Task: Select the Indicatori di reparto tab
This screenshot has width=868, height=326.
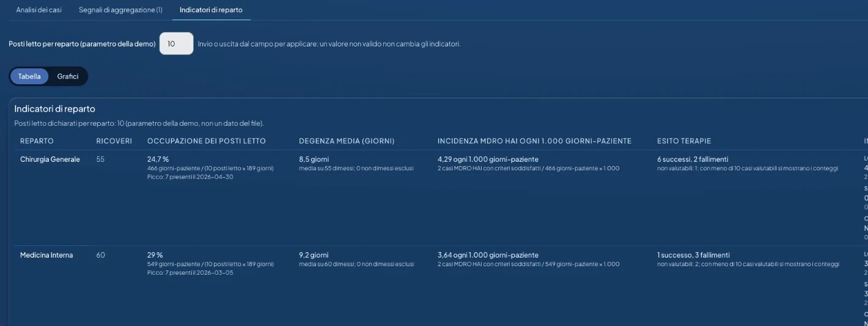Action: click(x=211, y=10)
